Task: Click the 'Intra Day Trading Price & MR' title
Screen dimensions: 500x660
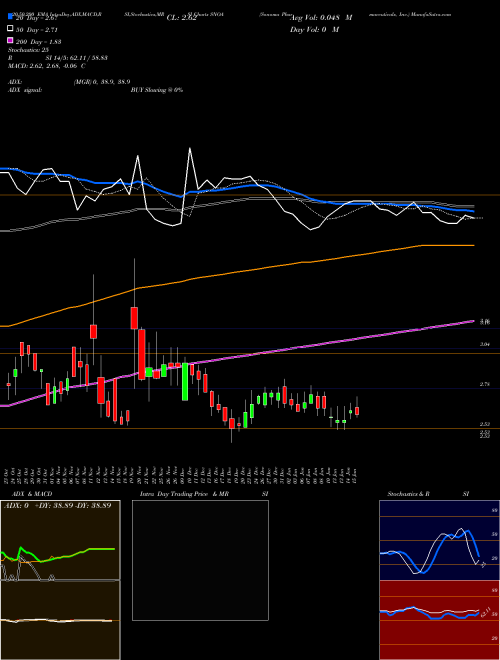Action: pyautogui.click(x=184, y=494)
